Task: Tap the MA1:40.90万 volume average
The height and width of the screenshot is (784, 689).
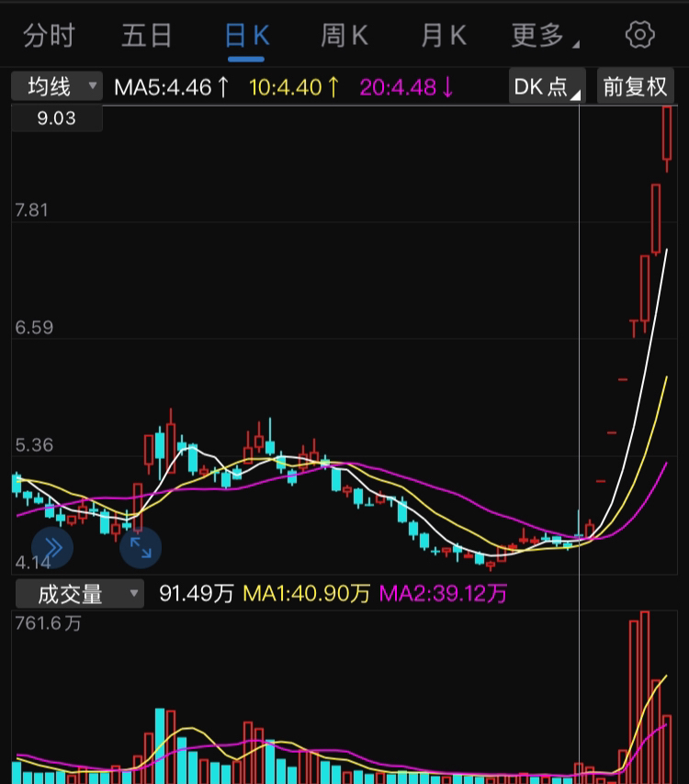Action: [306, 594]
